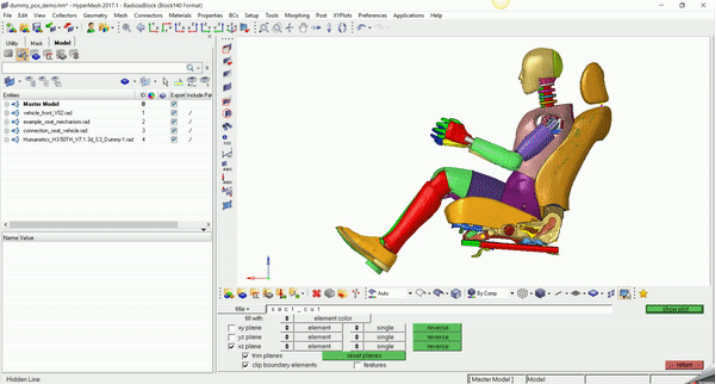Click the fill with toggle arrows
The image size is (716, 384).
click(x=287, y=318)
